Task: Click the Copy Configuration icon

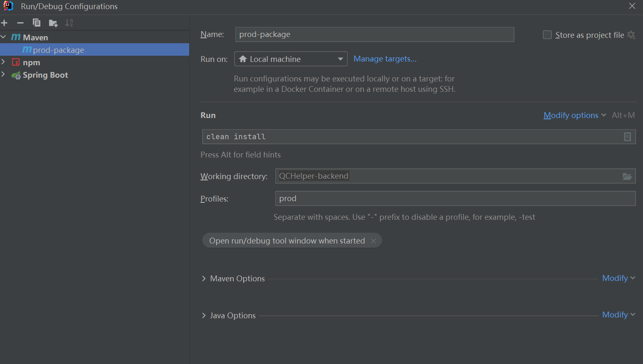Action: tap(37, 23)
